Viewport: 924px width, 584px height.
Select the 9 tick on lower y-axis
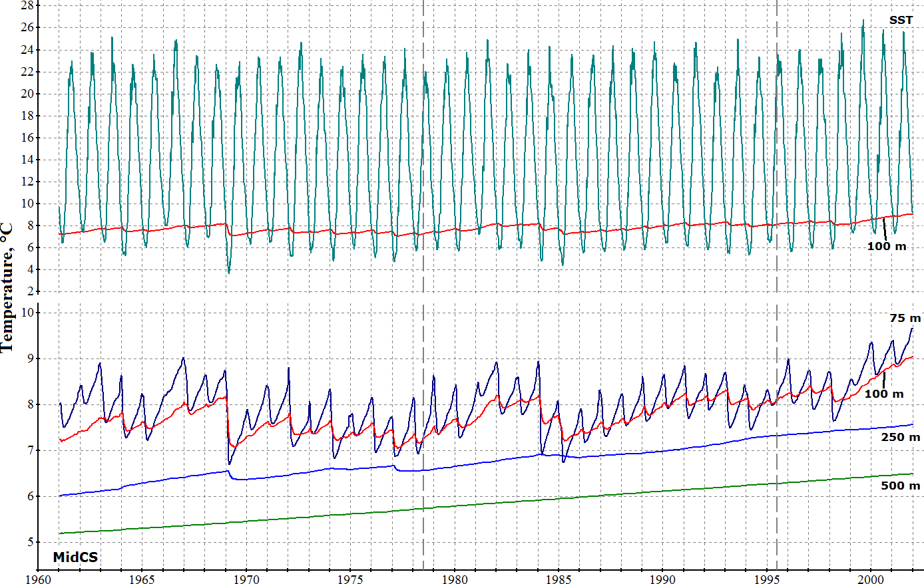[31, 359]
